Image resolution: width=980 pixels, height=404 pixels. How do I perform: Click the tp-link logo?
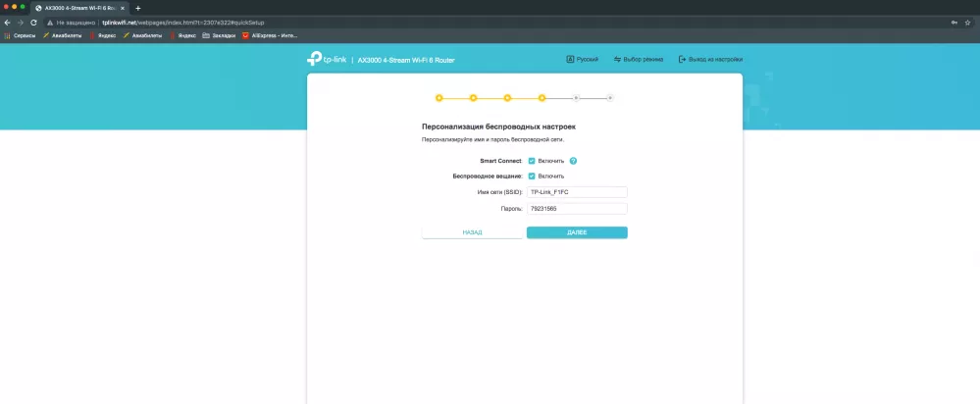[x=327, y=59]
